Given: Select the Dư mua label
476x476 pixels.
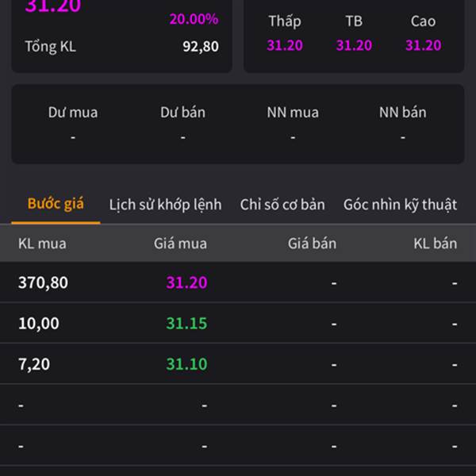Looking at the screenshot, I should tap(73, 113).
